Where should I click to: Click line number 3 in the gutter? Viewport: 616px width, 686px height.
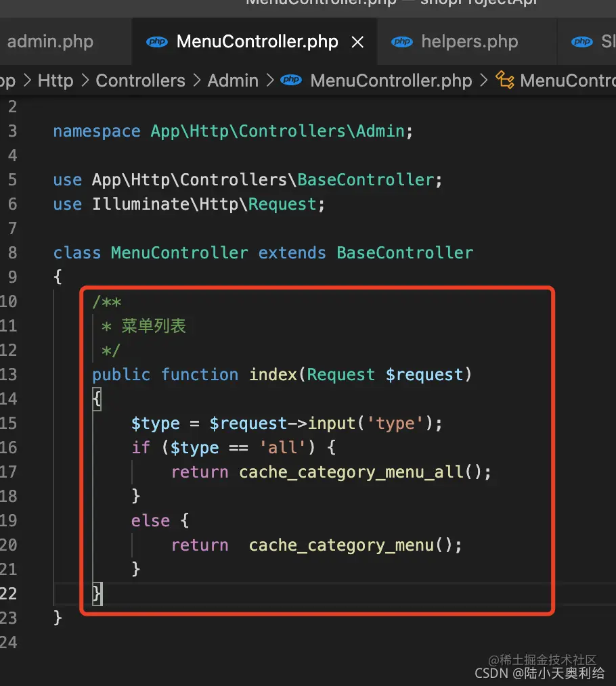click(12, 131)
